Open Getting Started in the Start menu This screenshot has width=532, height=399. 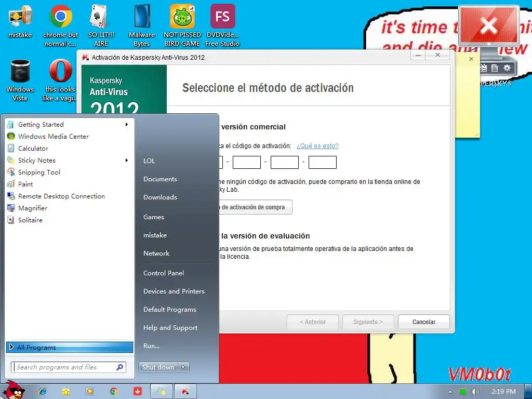coord(68,125)
